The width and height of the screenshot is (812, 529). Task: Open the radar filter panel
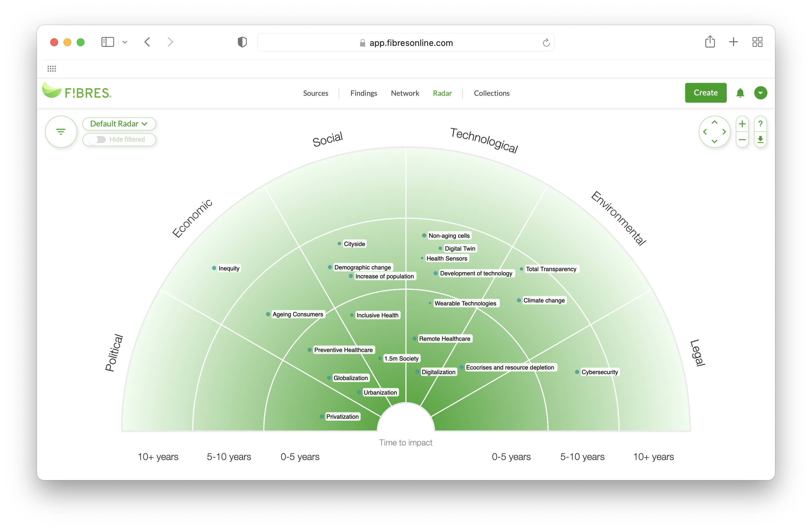point(61,132)
